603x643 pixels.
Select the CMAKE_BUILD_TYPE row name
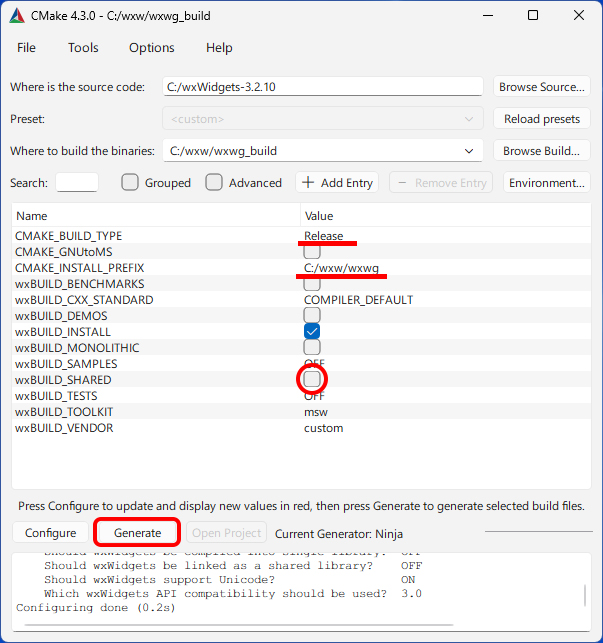69,236
